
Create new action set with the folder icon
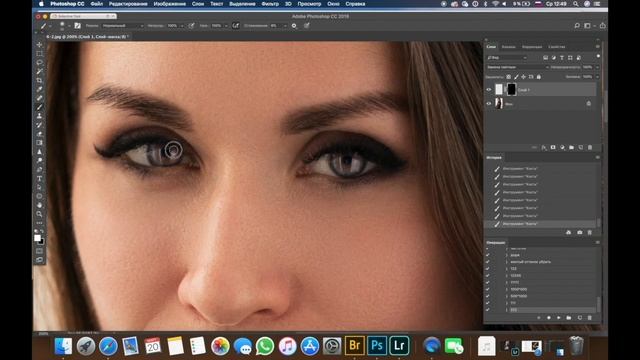tap(569, 318)
